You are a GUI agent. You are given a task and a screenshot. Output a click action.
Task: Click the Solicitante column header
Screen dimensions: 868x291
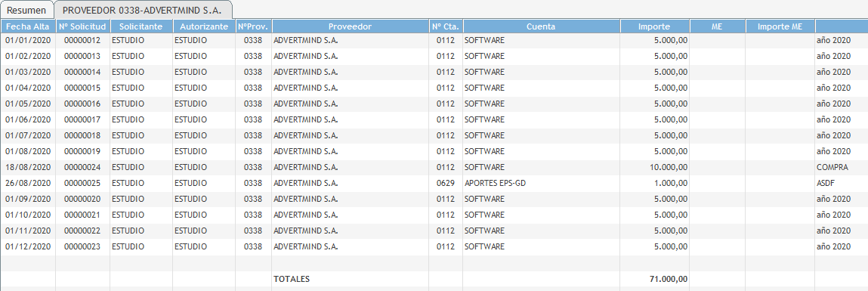click(x=141, y=26)
